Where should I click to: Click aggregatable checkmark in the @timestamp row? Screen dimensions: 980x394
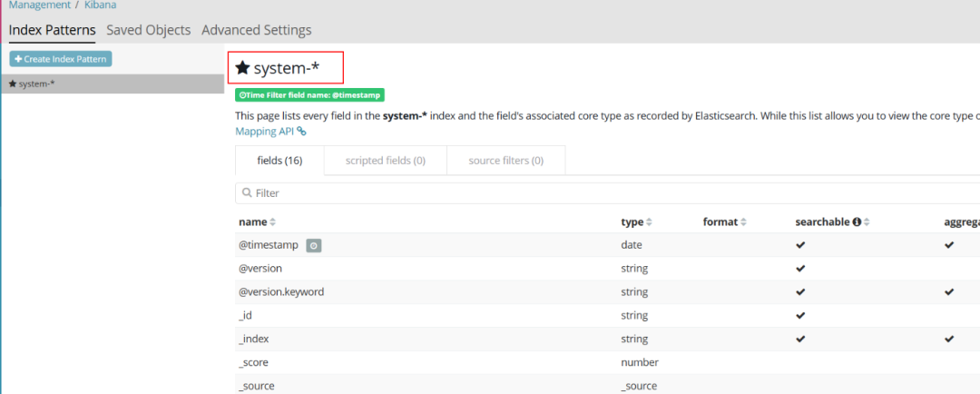pos(949,245)
